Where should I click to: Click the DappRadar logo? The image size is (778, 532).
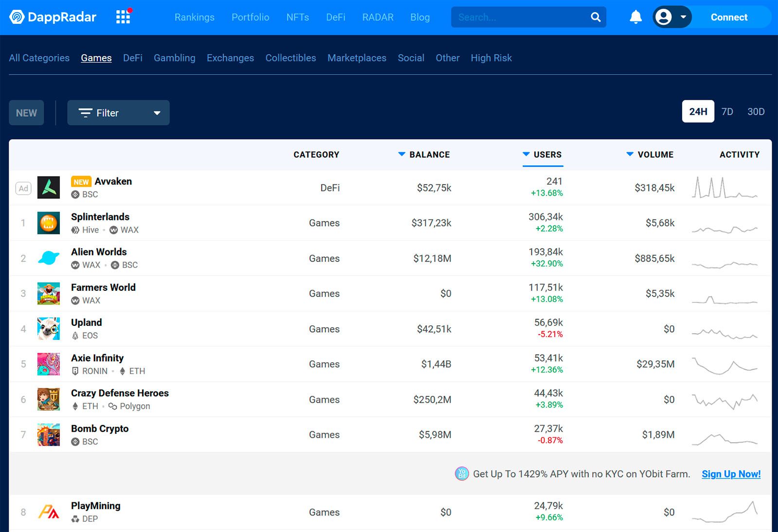53,17
